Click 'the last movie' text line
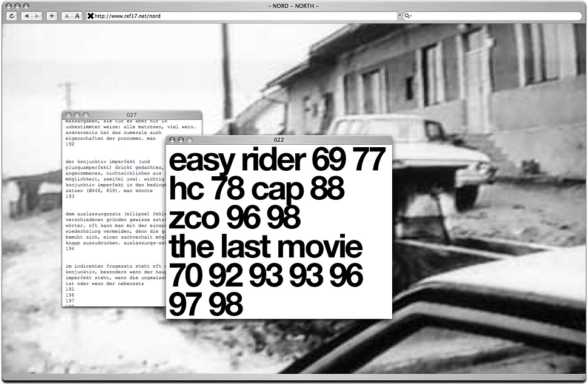Image resolution: width=588 pixels, height=384 pixels. [x=266, y=247]
